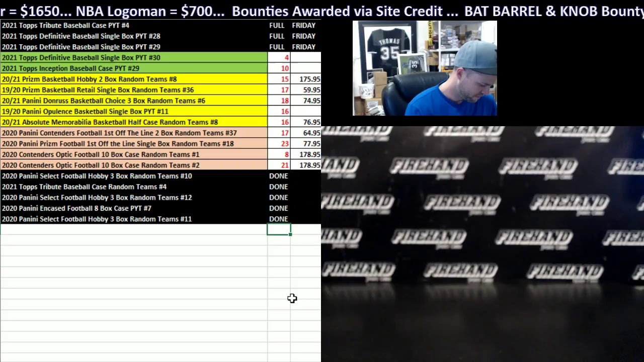Click spots-left cell 4 for Definitive #30
The image size is (644, 362).
click(279, 57)
